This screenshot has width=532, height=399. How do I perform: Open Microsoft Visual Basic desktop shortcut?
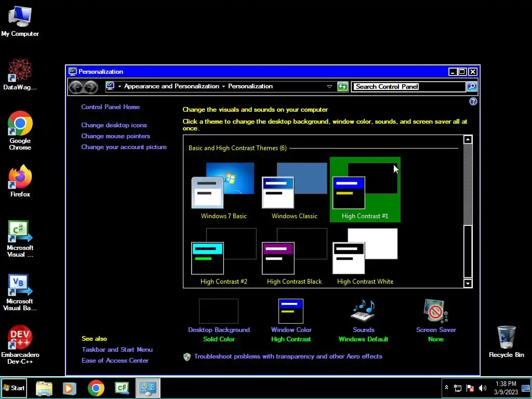tap(20, 292)
